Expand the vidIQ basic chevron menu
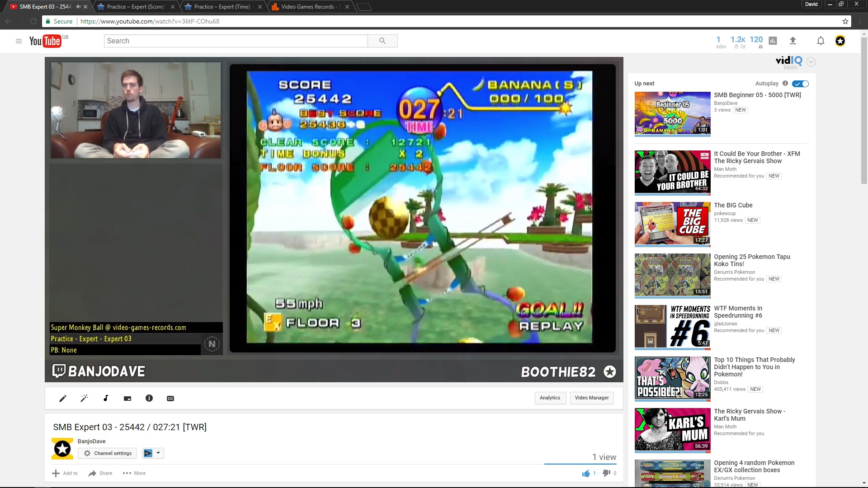Viewport: 868px width, 488px height. tap(811, 62)
